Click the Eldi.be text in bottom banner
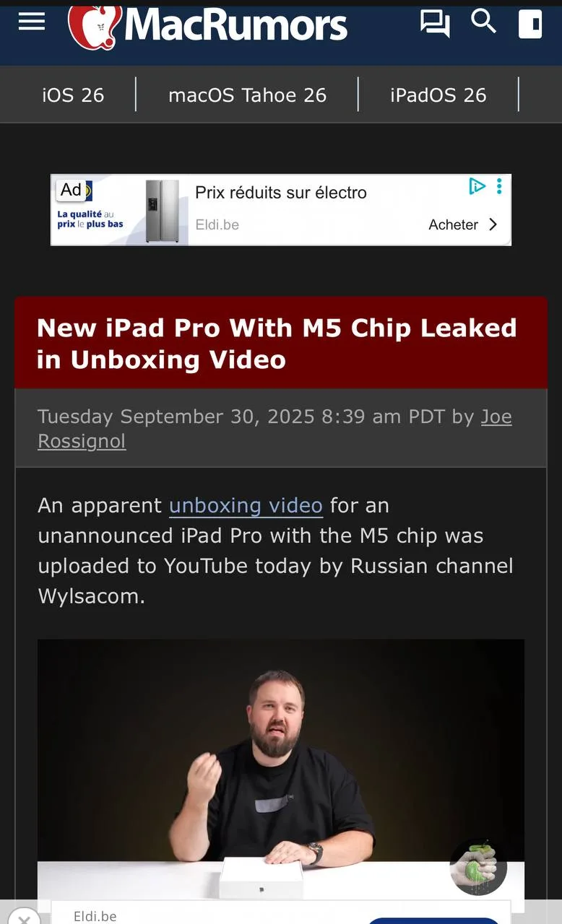 tap(95, 916)
